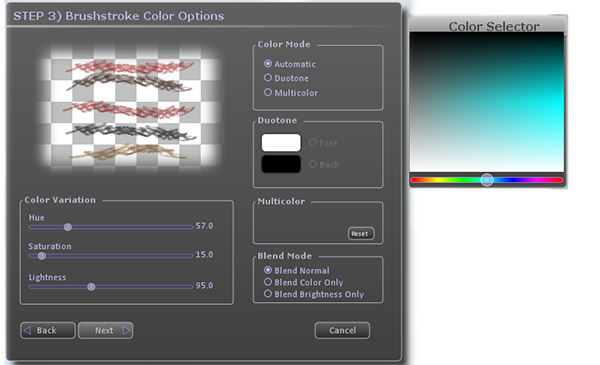Viewport: 600px width, 365px height.
Task: Click the Hue value 57.0
Action: (204, 226)
